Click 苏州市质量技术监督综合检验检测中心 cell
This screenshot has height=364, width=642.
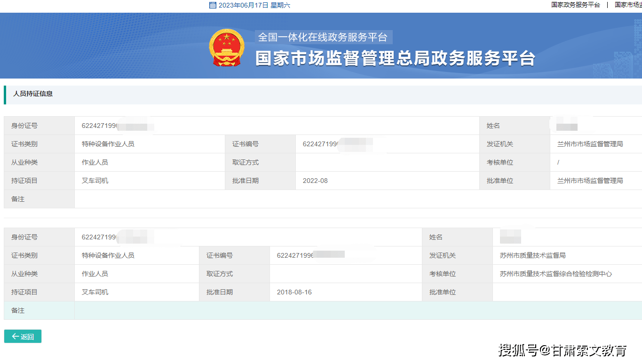click(556, 274)
